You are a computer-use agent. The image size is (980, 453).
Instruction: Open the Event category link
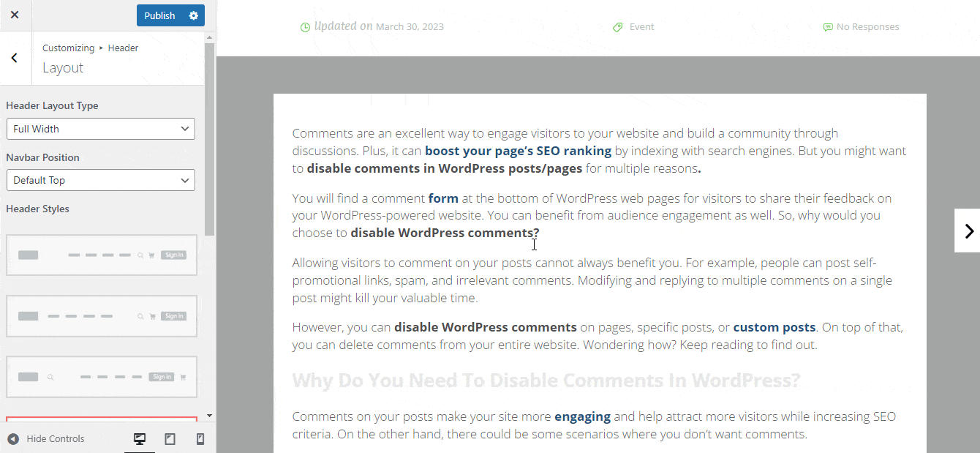(x=642, y=27)
